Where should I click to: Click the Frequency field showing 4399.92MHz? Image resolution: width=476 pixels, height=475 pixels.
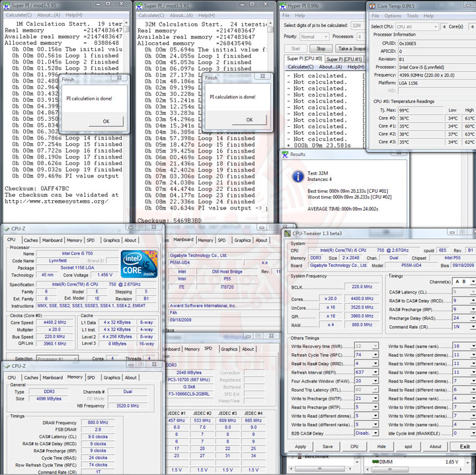436,75
